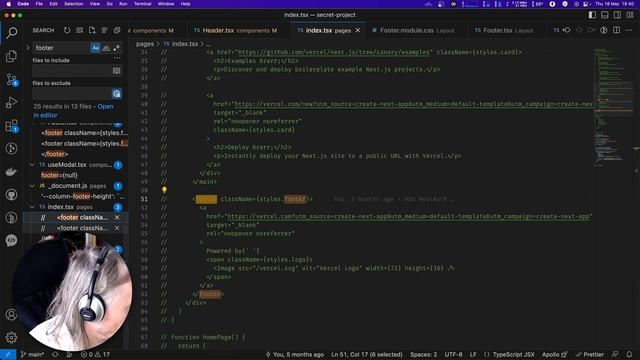This screenshot has height=360, width=640.
Task: Customize layout button in title bar
Action: pos(630,15)
